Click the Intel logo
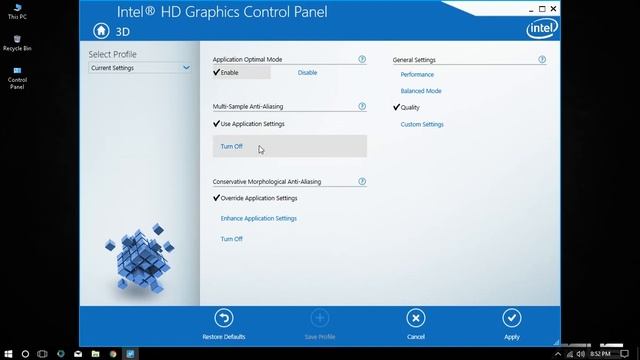This screenshot has width=640, height=360. (x=542, y=29)
